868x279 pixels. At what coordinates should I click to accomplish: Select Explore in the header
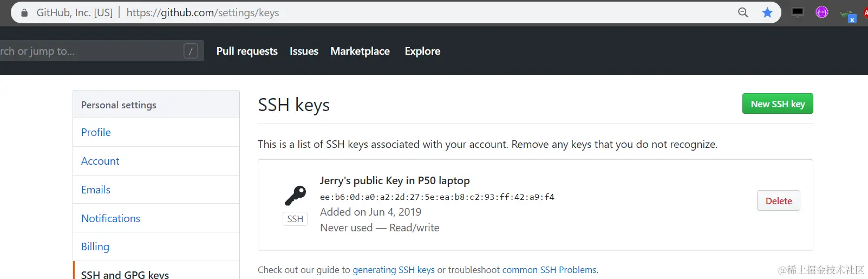click(422, 51)
